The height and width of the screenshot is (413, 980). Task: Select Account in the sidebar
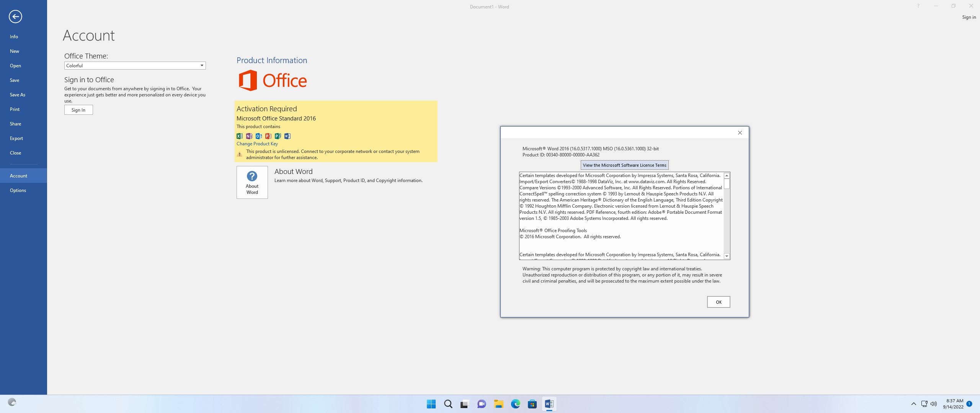click(23, 176)
